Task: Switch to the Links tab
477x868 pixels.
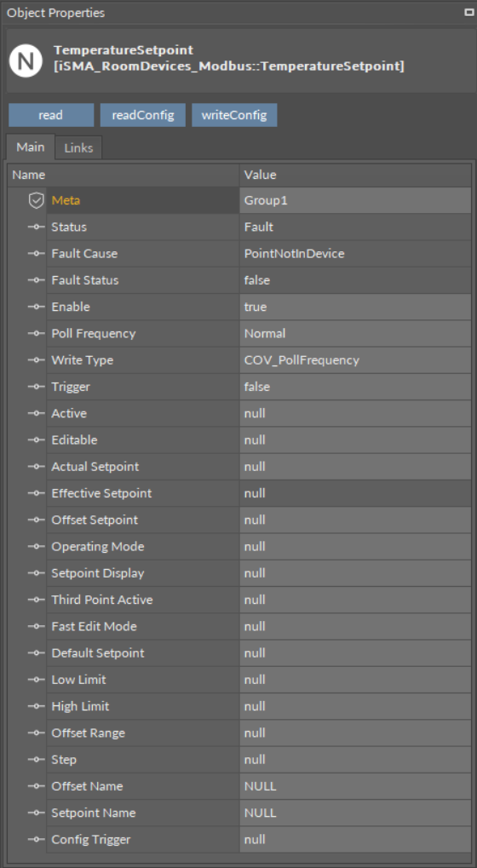Action: coord(78,148)
